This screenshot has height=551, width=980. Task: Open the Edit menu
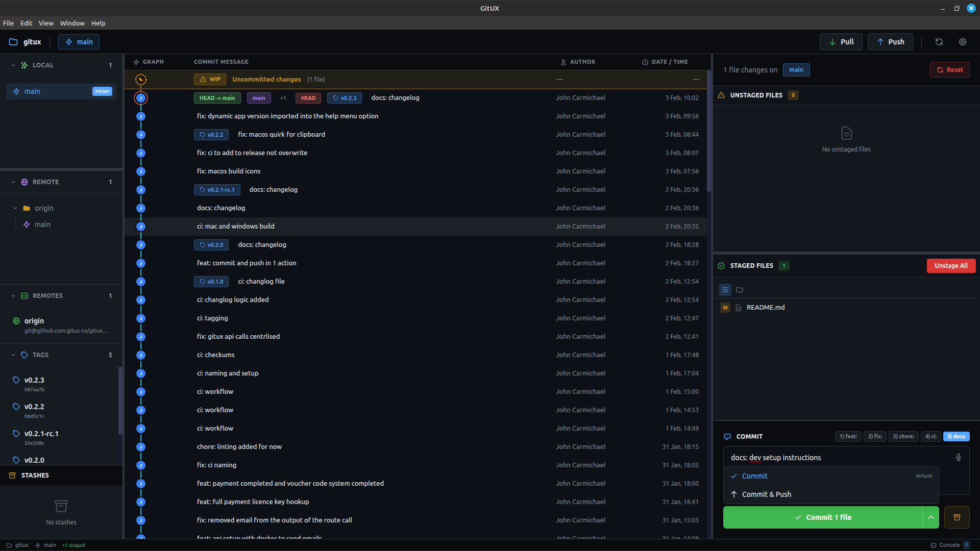26,23
